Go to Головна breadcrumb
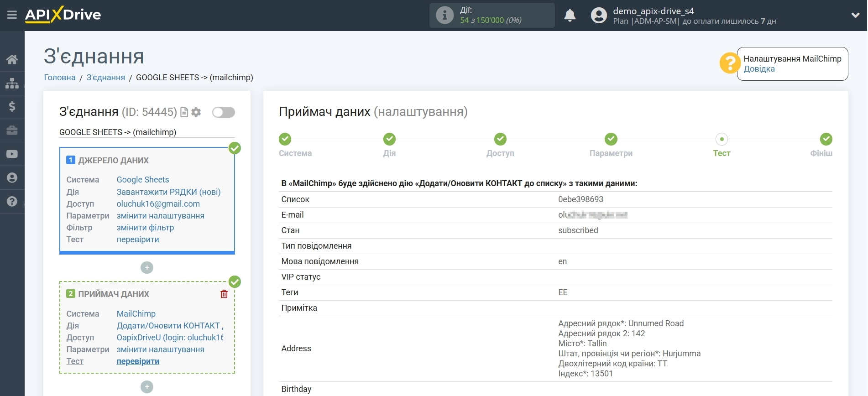The width and height of the screenshot is (868, 396). pos(60,78)
